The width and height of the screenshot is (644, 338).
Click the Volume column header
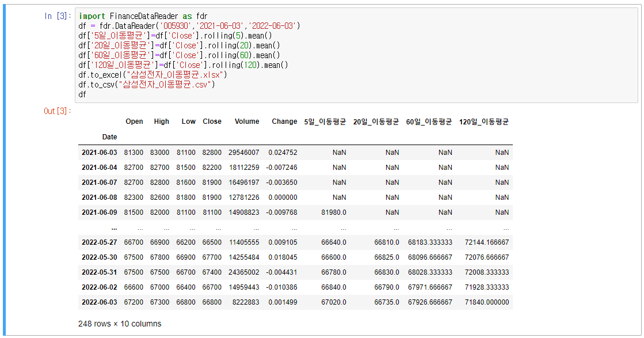click(247, 121)
